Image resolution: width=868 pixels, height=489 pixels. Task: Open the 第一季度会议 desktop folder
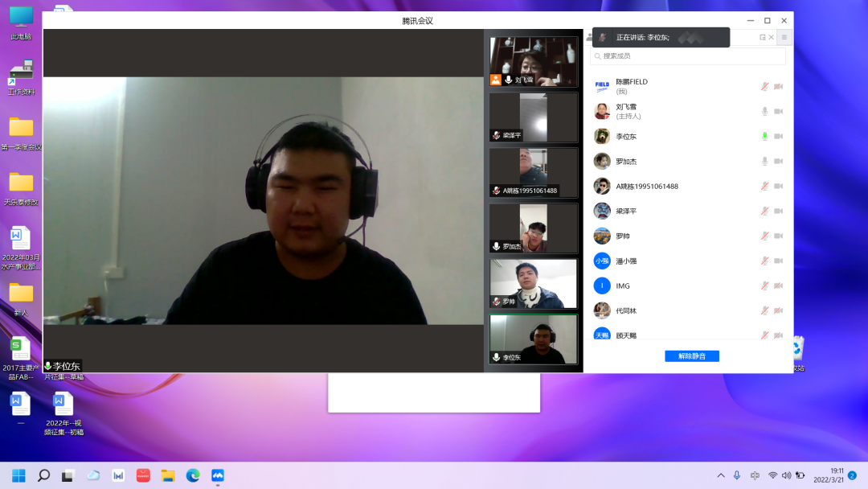coord(21,134)
